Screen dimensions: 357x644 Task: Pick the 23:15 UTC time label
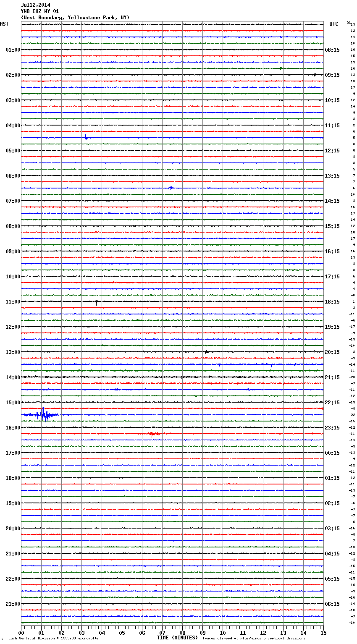tap(332, 428)
